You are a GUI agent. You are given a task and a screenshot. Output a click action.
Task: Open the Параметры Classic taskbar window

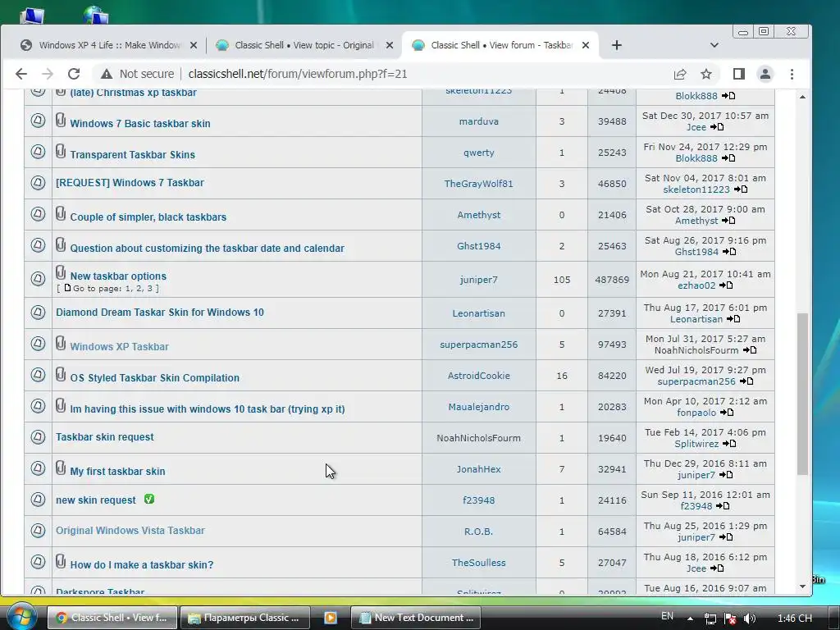tap(244, 618)
